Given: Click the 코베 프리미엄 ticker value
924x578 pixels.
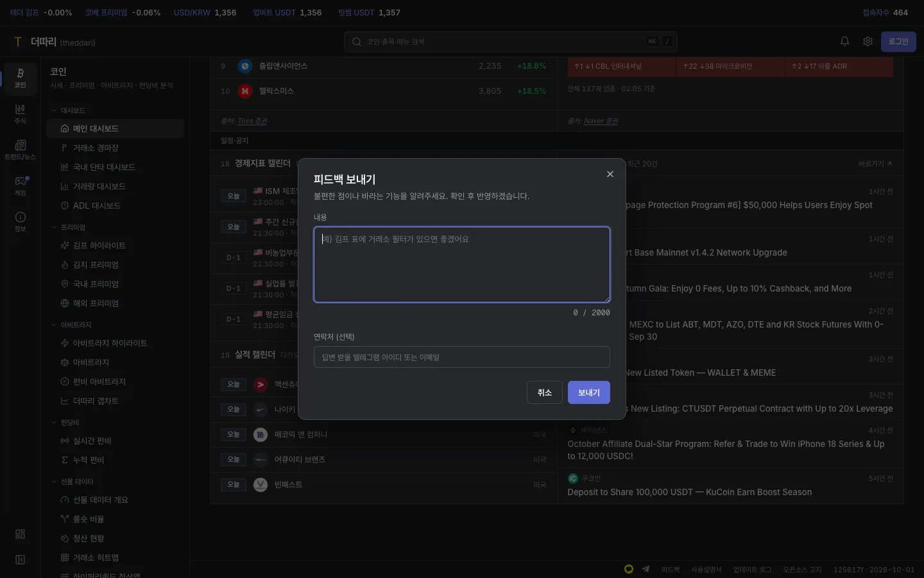Looking at the screenshot, I should click(123, 12).
